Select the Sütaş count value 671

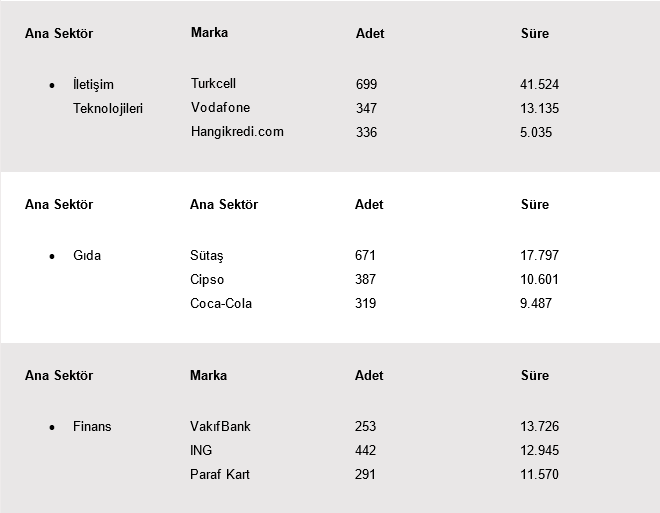point(365,256)
